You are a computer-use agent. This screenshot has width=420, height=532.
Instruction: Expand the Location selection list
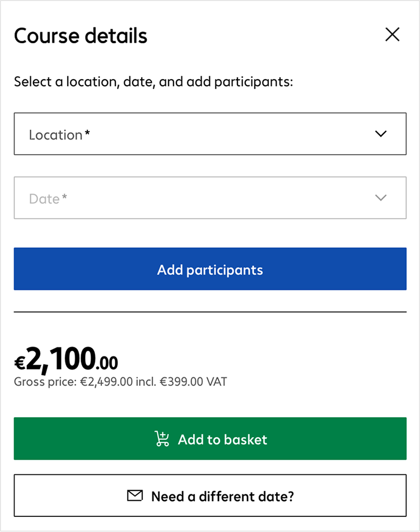[x=210, y=134]
